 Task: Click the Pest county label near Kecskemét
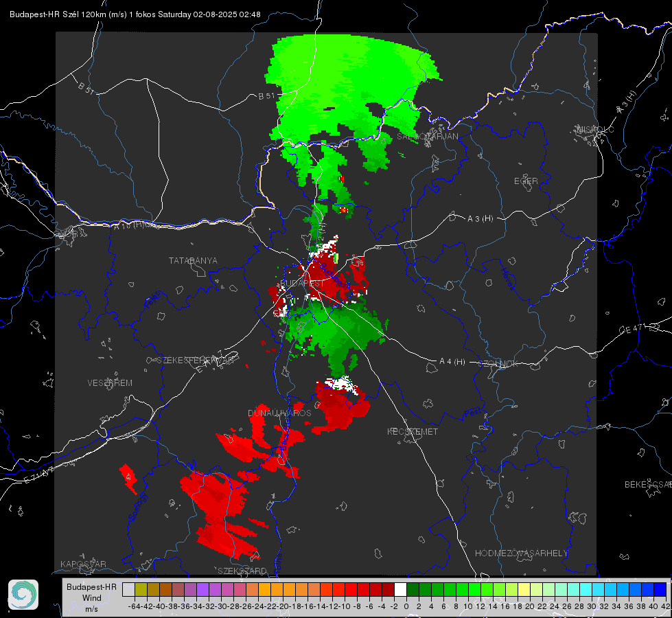(472, 413)
